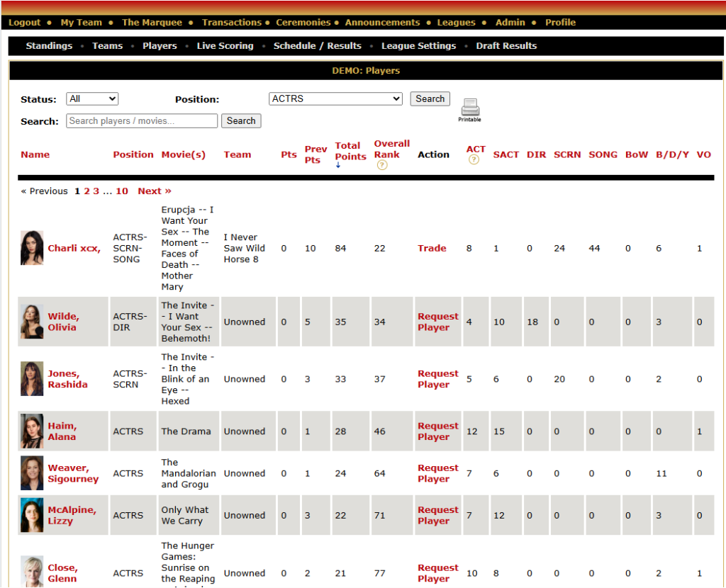This screenshot has width=726, height=588.
Task: Request Player for Sigourney Weaver
Action: pos(438,473)
